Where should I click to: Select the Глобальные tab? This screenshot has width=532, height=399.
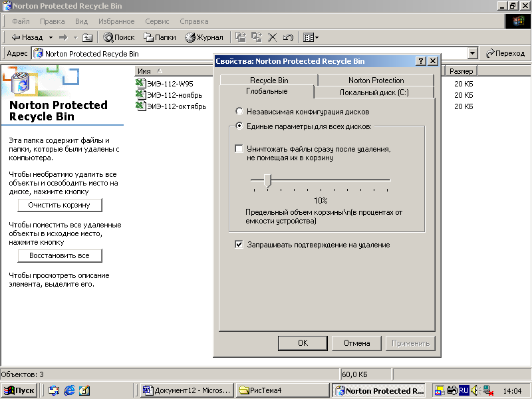[x=267, y=91]
